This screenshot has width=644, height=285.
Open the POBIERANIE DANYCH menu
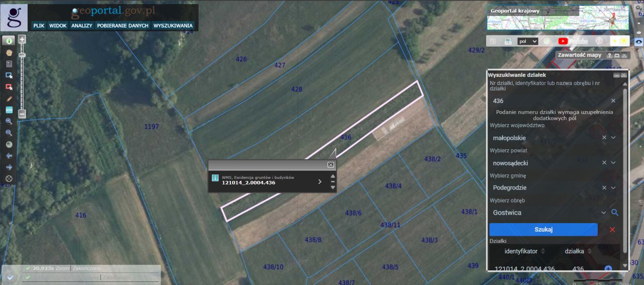point(123,26)
